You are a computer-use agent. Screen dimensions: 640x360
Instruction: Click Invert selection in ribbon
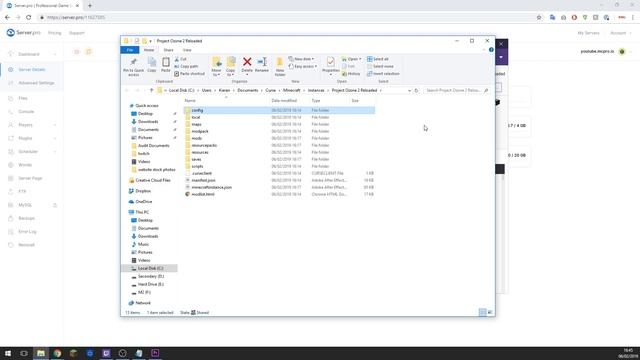[383, 74]
